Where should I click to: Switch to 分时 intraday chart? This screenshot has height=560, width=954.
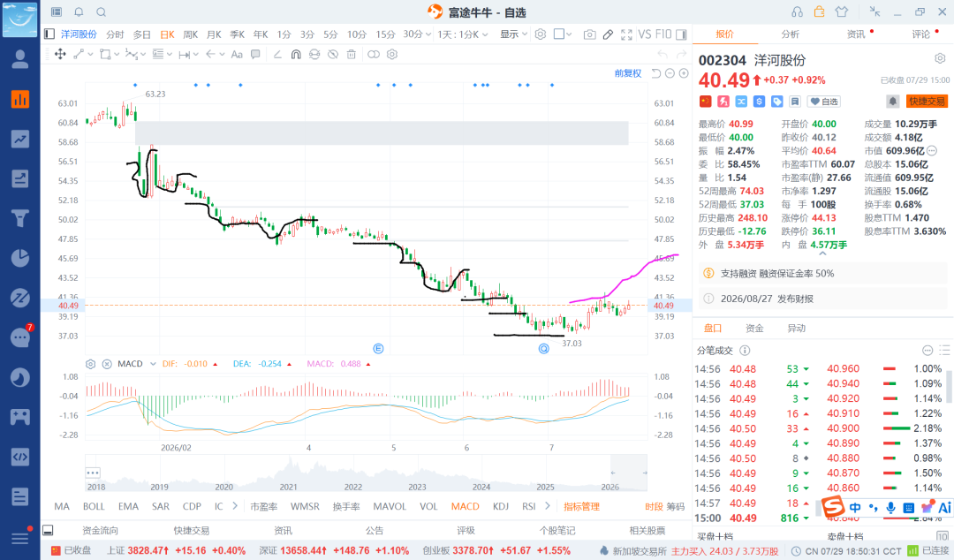(115, 34)
